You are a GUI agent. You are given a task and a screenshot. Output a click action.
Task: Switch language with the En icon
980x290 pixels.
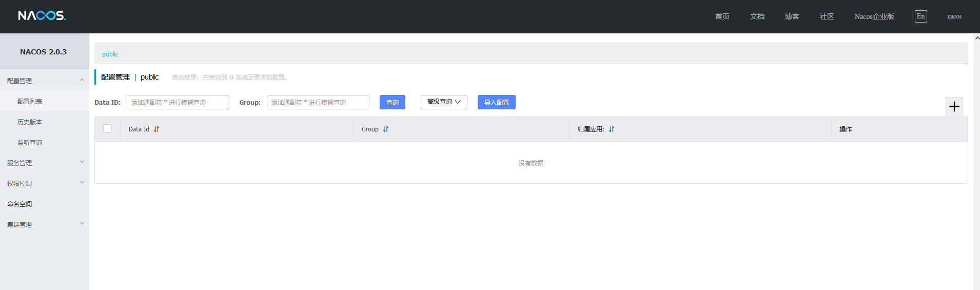(x=920, y=16)
